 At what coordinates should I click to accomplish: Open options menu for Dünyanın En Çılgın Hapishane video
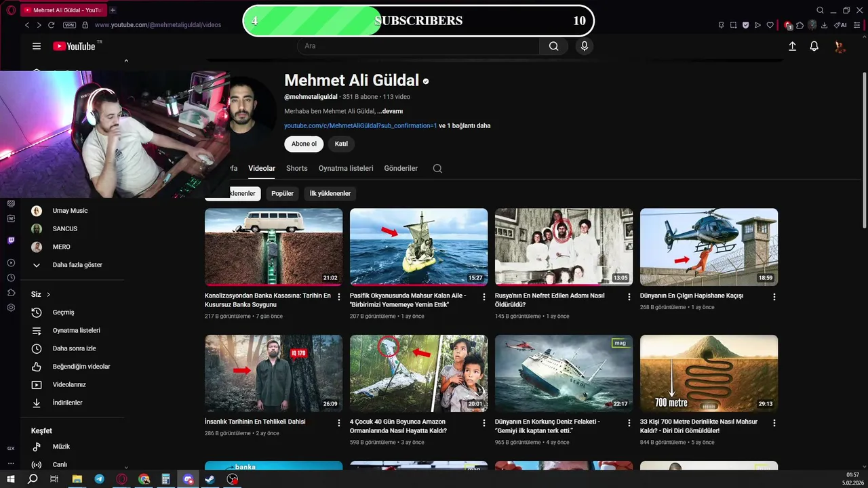pyautogui.click(x=774, y=297)
